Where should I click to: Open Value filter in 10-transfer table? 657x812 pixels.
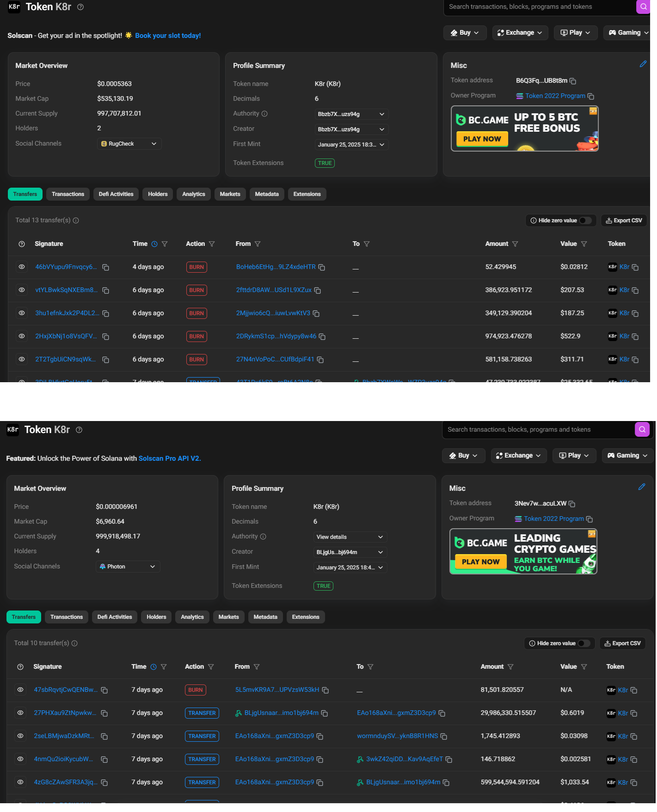tap(584, 667)
